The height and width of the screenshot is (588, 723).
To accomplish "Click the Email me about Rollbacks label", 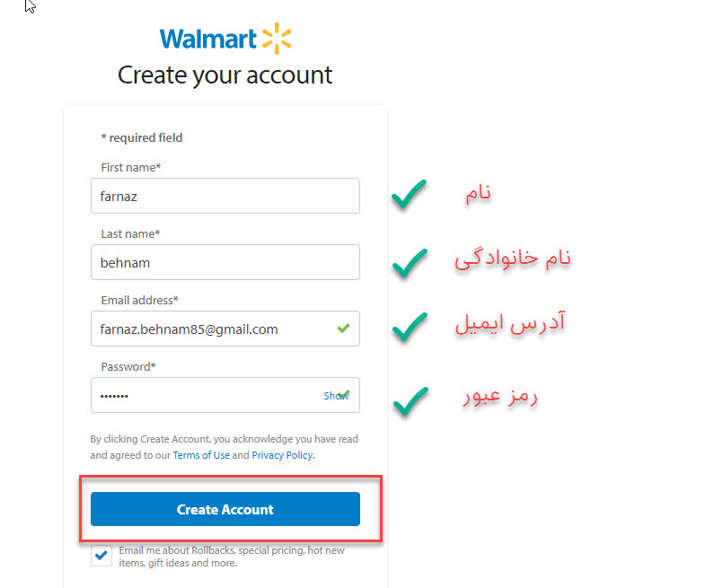I will (232, 557).
